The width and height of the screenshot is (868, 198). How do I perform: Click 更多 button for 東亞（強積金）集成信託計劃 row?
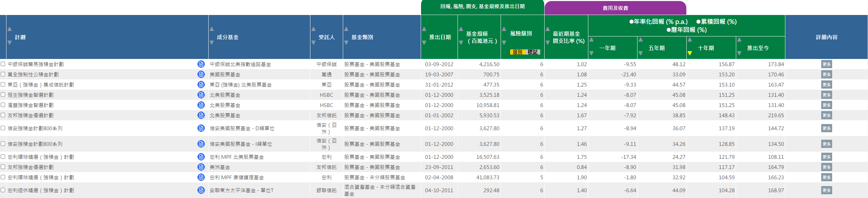[827, 85]
